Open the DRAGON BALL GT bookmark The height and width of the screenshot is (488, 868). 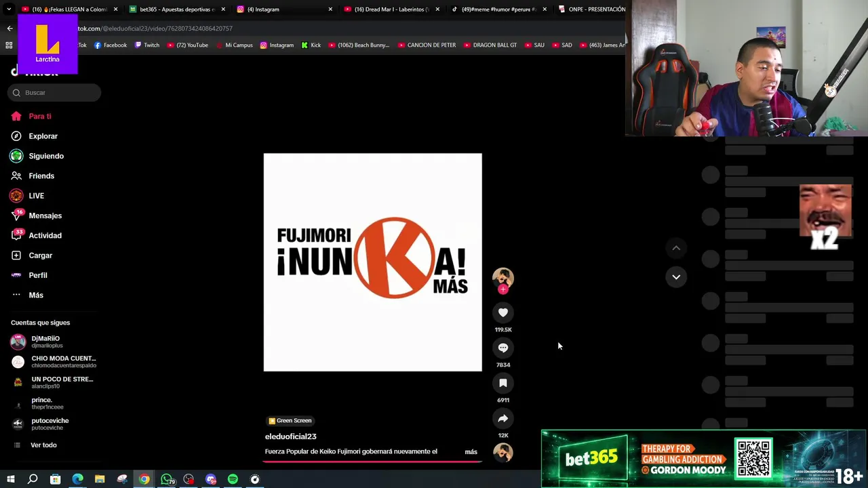point(490,45)
